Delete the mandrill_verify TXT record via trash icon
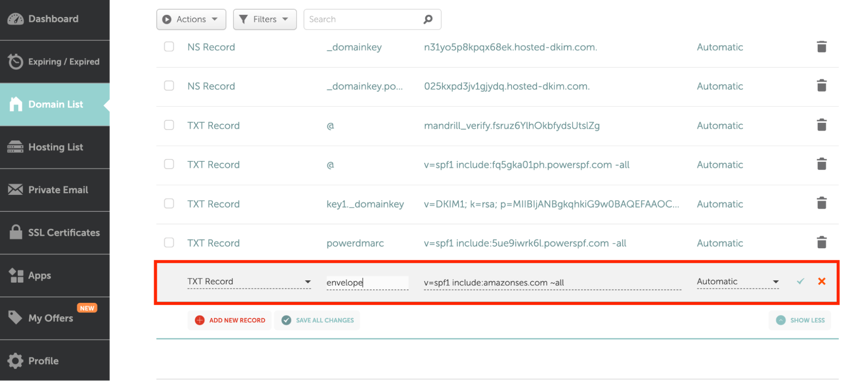Image resolution: width=868 pixels, height=381 pixels. click(821, 125)
